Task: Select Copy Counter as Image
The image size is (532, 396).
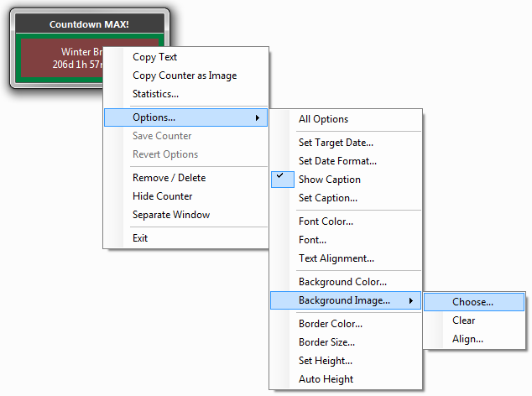Action: [x=185, y=76]
